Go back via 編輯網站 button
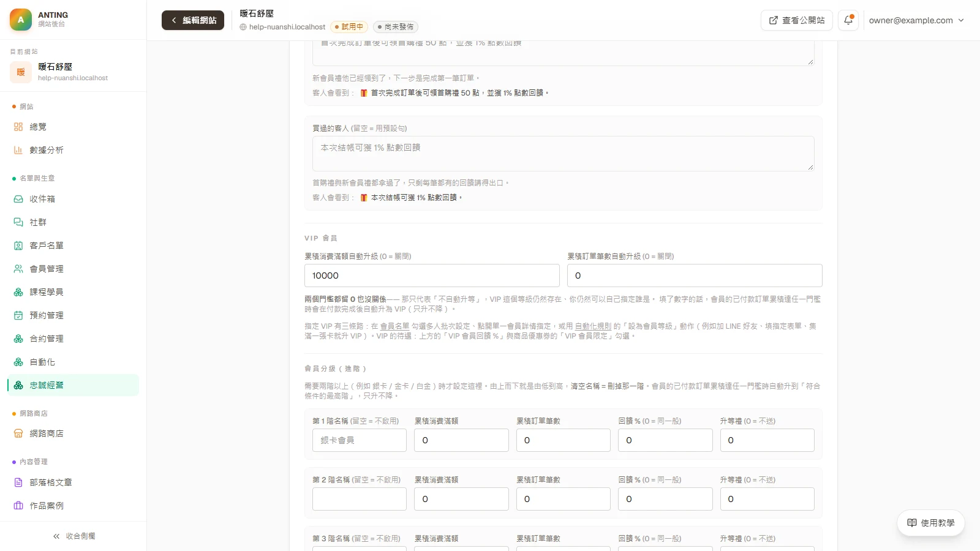980x551 pixels. coord(193,20)
